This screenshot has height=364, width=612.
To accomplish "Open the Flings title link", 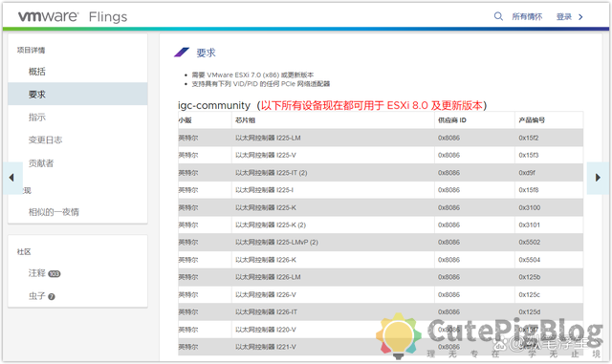I will click(108, 17).
